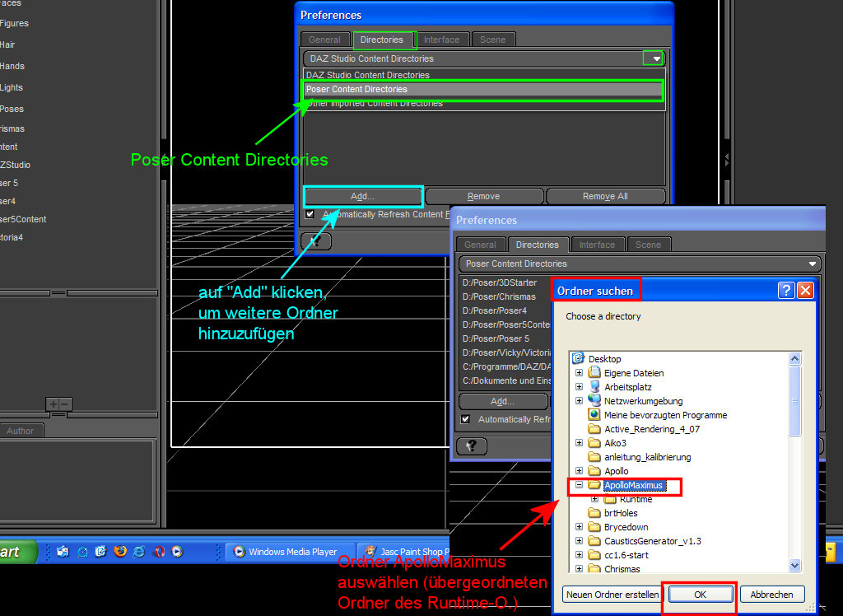
Task: Click Add... in front Preferences window
Action: pos(503,401)
